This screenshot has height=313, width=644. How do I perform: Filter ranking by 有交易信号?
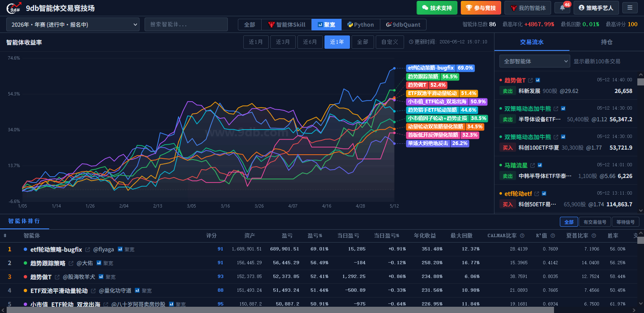point(594,222)
